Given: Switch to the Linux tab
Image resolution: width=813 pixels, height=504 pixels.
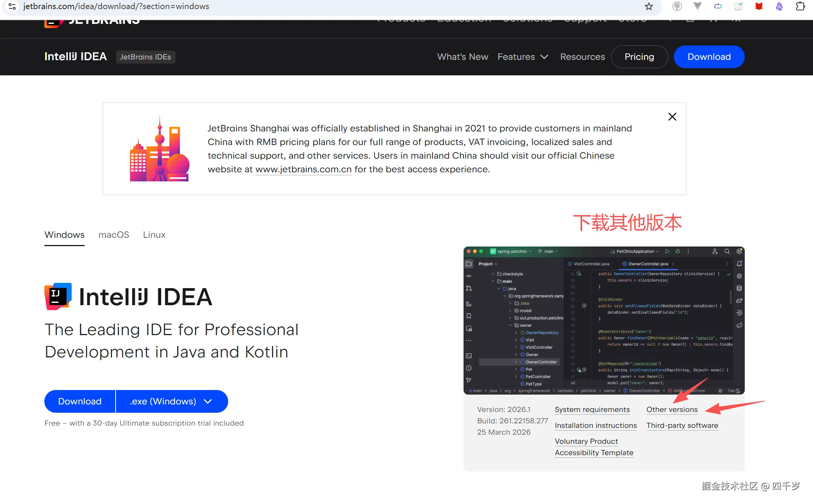Looking at the screenshot, I should (154, 235).
